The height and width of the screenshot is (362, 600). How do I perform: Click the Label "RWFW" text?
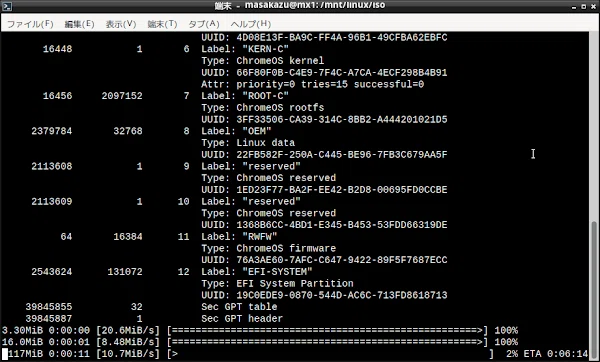tap(239, 236)
